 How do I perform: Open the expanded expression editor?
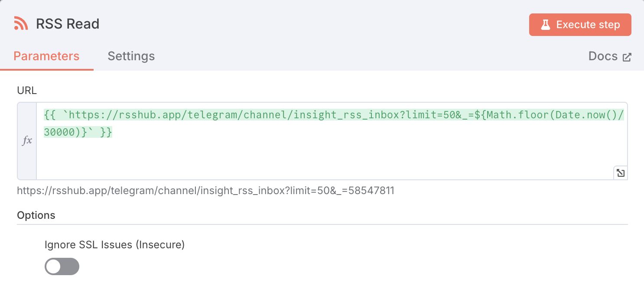coord(620,173)
